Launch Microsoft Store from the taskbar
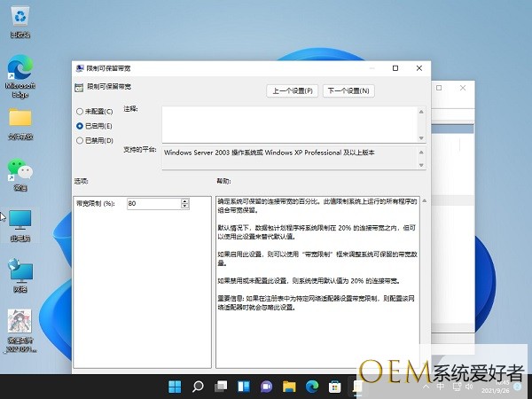The image size is (532, 399). point(334,387)
